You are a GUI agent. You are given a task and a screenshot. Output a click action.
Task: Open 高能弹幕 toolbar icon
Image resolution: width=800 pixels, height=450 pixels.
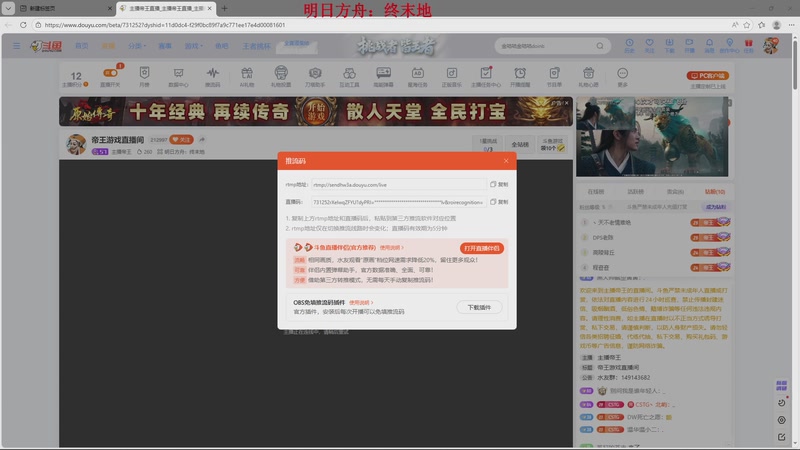click(x=383, y=77)
